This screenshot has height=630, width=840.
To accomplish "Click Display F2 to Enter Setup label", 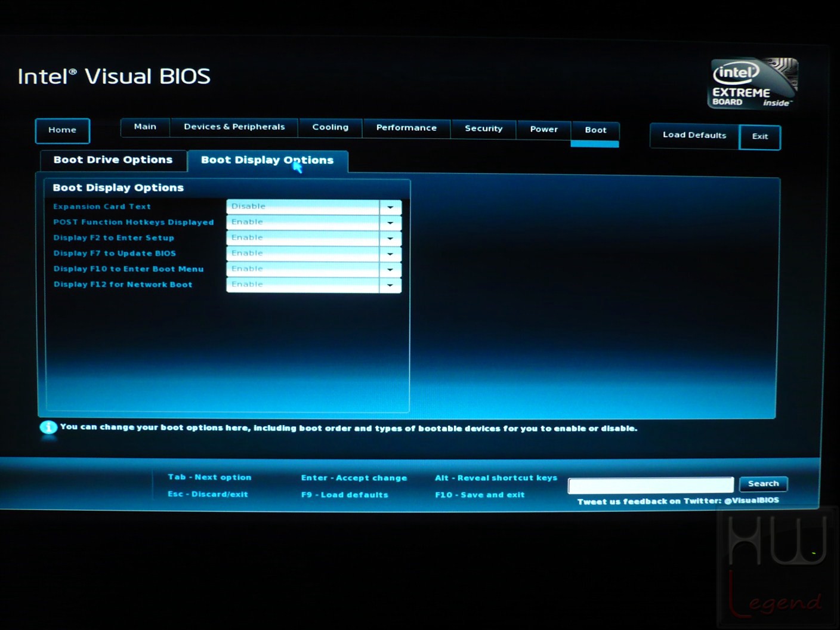I will tap(114, 237).
